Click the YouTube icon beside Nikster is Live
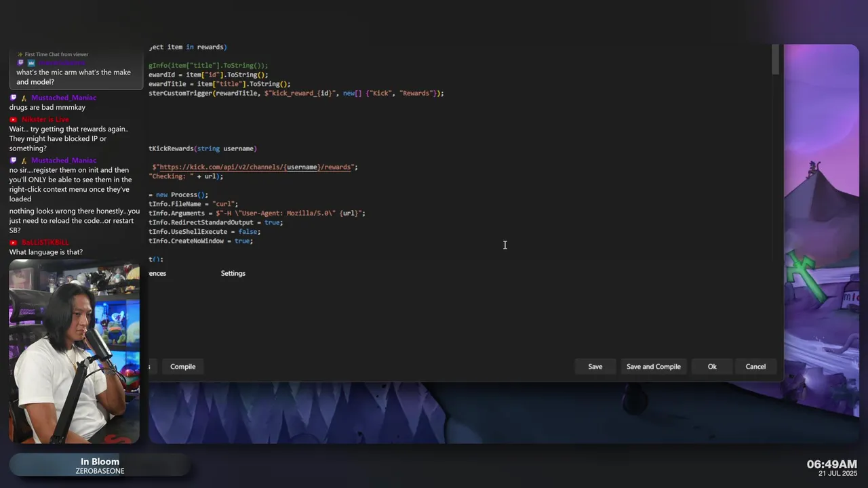 point(13,119)
